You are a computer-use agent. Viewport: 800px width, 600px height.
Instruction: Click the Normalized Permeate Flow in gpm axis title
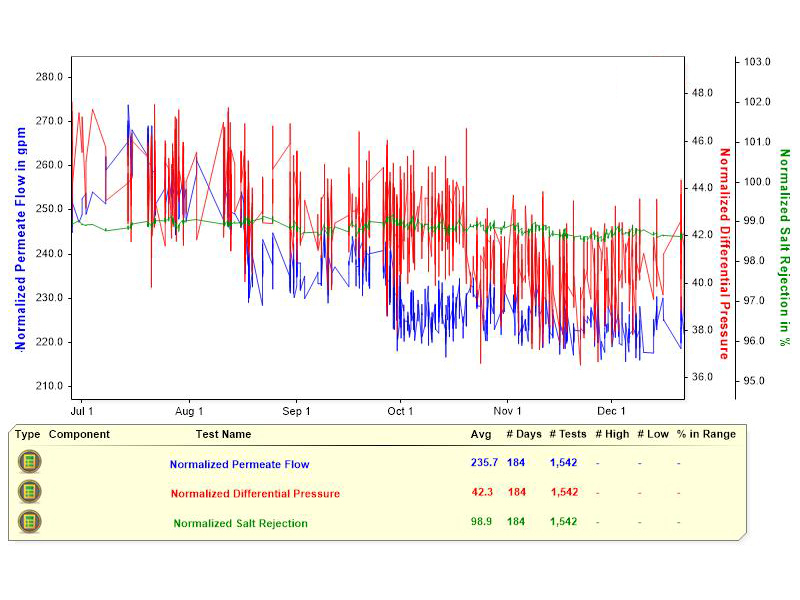(x=20, y=239)
